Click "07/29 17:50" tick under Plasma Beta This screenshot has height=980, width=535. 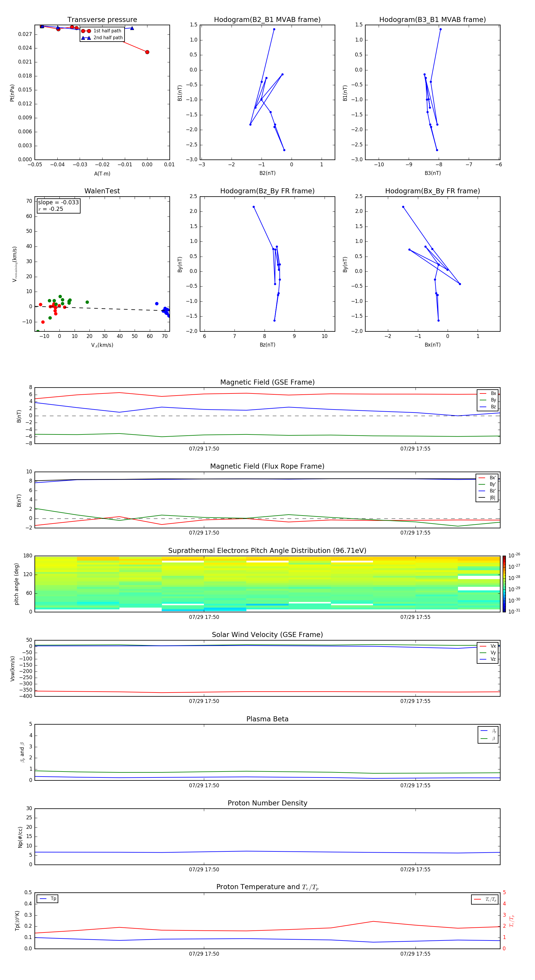click(x=204, y=785)
